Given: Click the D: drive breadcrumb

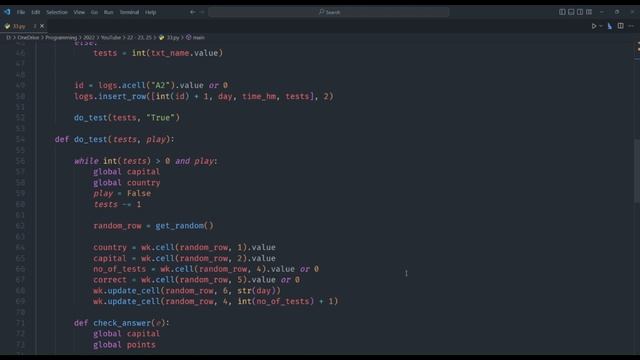Looking at the screenshot, I should click(x=8, y=38).
